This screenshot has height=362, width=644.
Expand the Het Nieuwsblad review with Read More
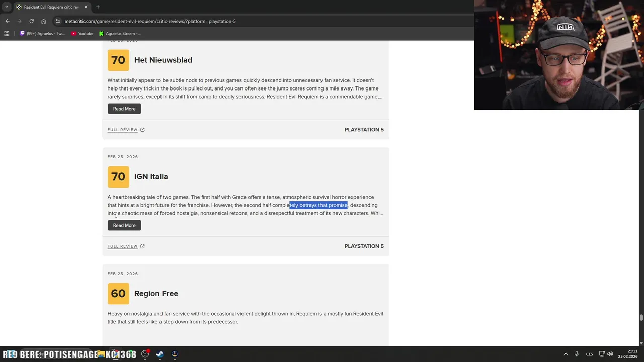[x=124, y=109]
